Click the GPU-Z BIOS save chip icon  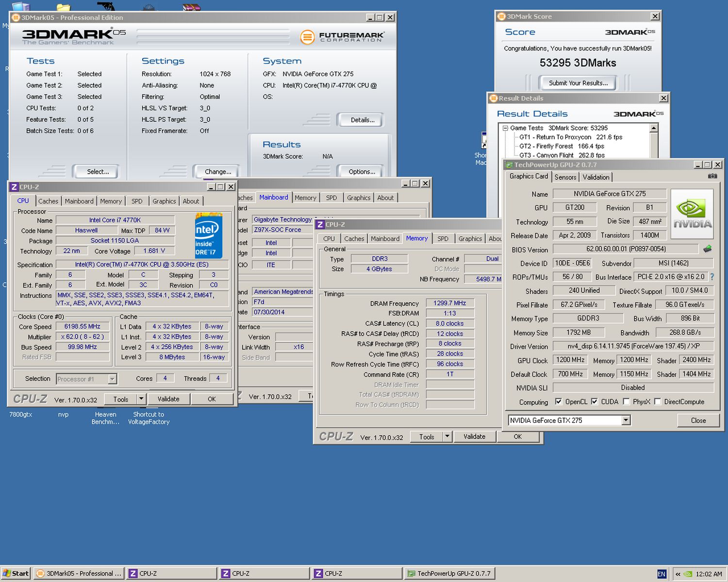[x=708, y=249]
